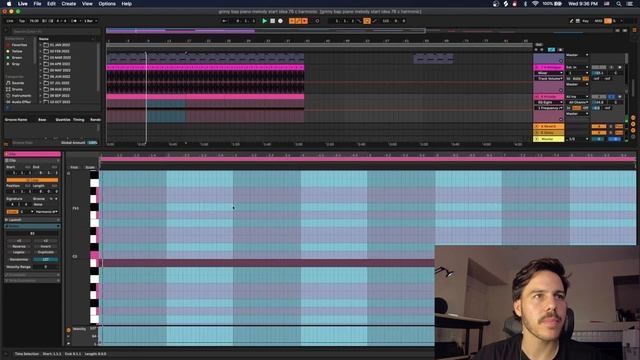Select the Yellow collection

pos(17,51)
